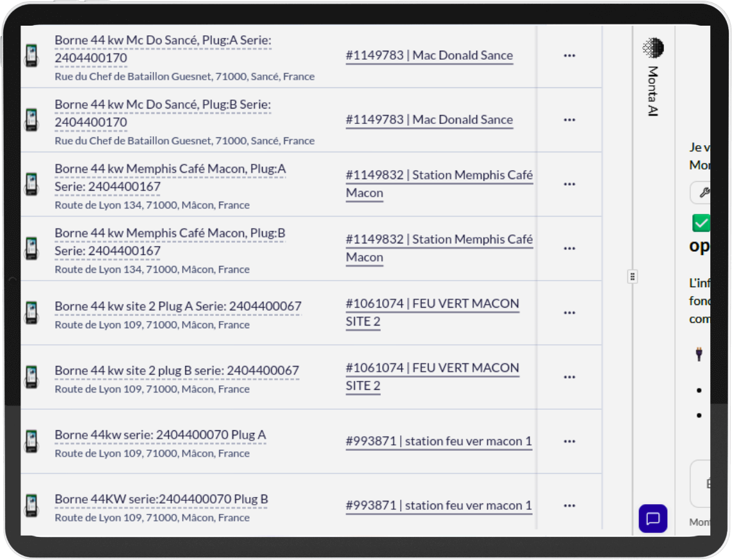Open three-dot menu for 2404400070 Plug A
Screen dimensions: 732x560
click(569, 441)
